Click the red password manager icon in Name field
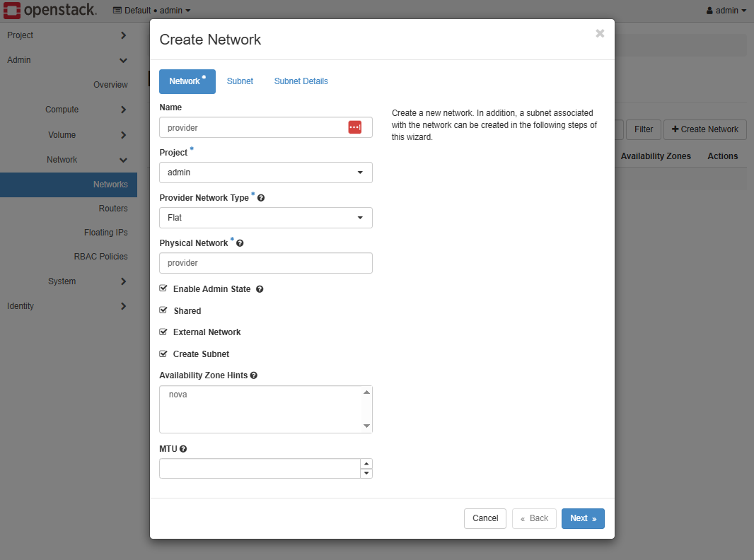754x560 pixels. pos(355,127)
